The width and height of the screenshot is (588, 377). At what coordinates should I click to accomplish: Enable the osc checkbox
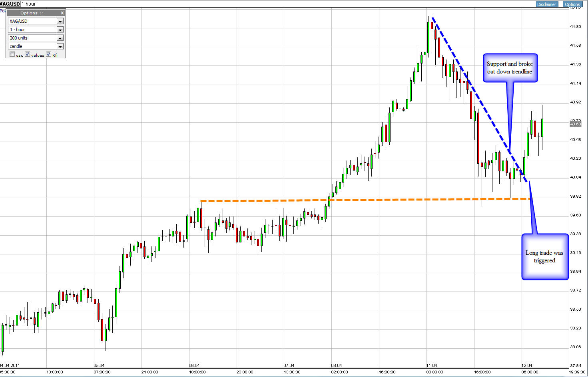click(x=12, y=54)
